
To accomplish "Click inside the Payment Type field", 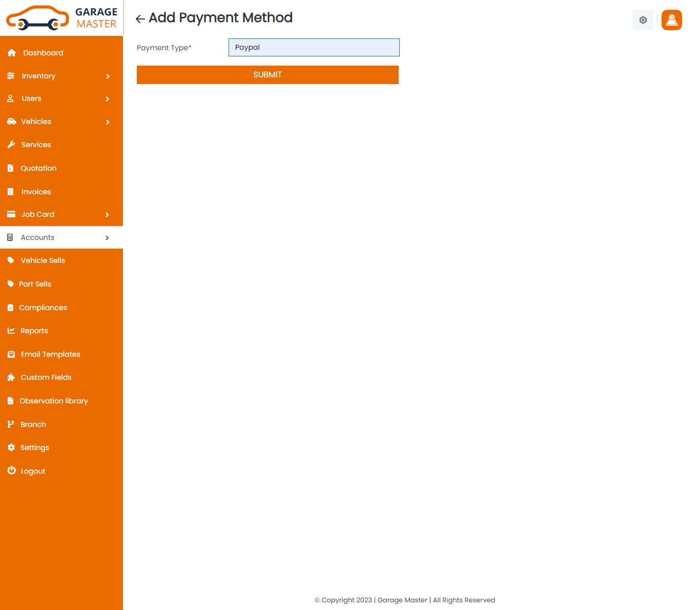I will pos(314,47).
